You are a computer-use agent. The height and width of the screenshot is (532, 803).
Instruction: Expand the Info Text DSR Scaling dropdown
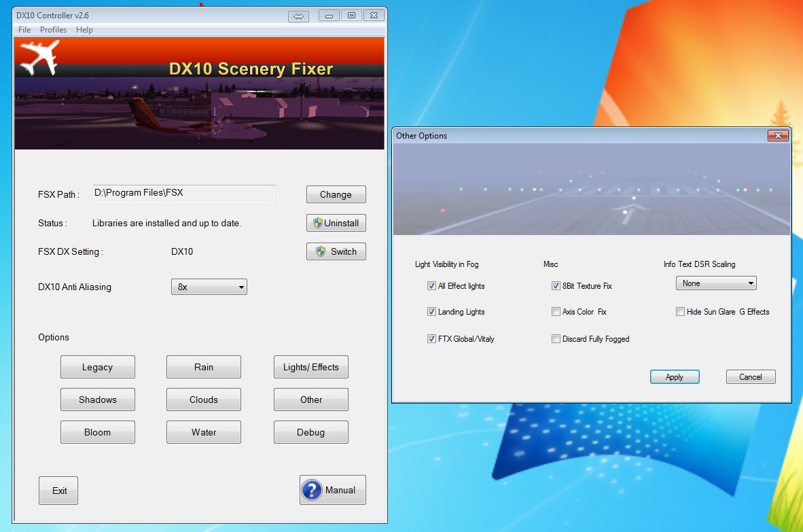716,283
